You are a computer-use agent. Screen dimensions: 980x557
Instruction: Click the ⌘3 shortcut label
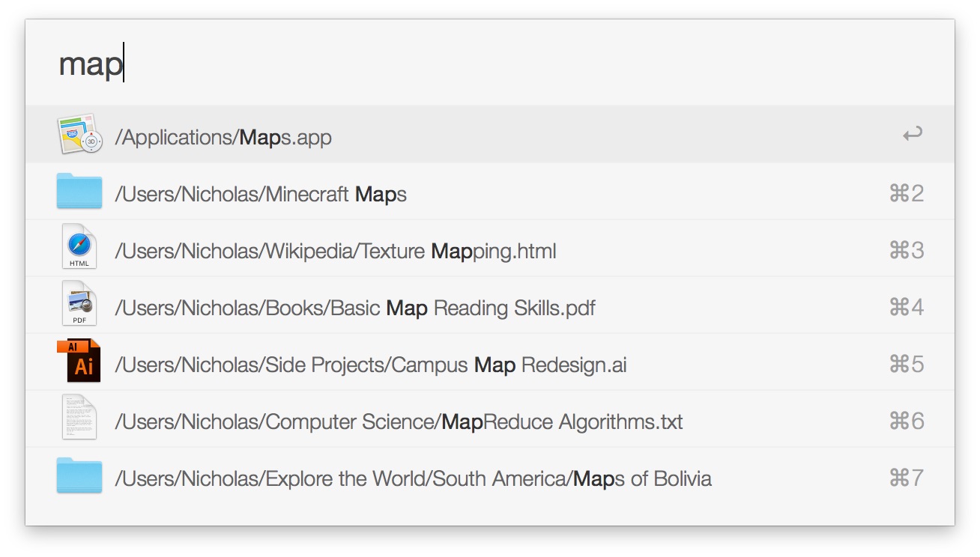click(906, 251)
